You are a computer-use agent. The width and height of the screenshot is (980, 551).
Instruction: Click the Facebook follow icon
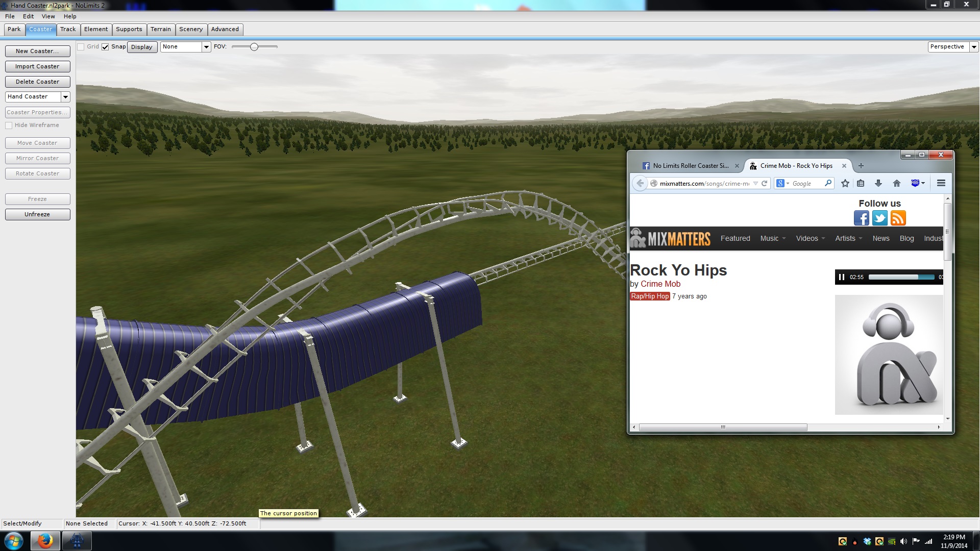[x=861, y=218]
